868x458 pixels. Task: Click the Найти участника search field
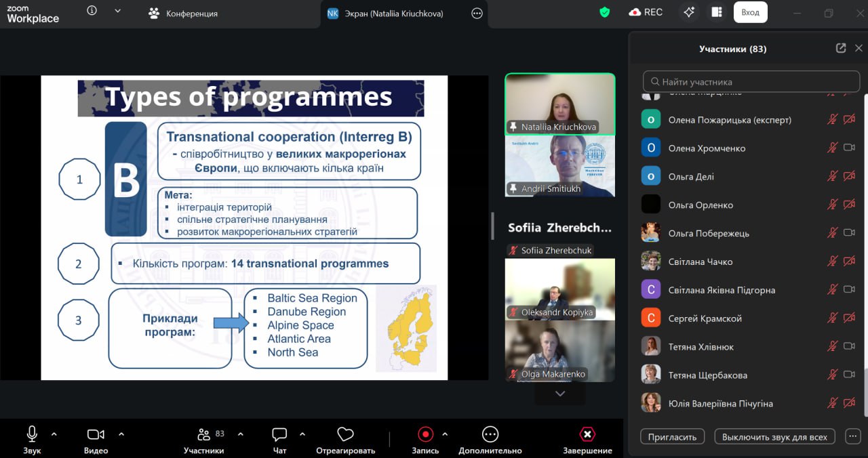[x=751, y=81]
